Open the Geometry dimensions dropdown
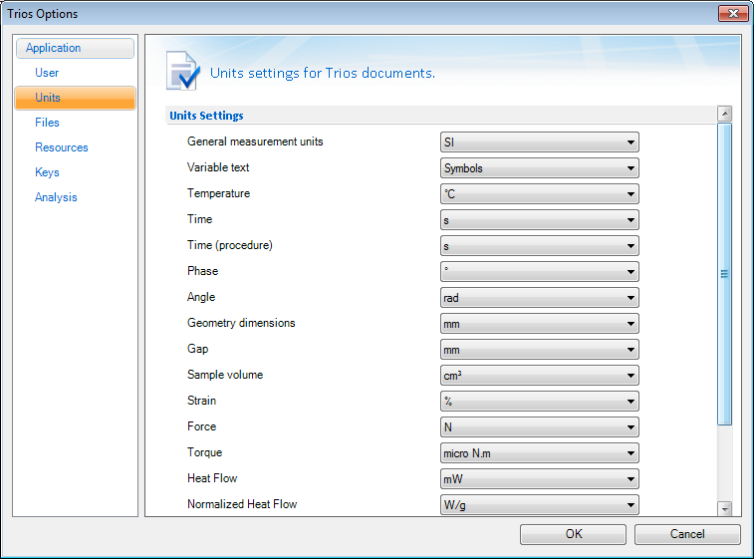This screenshot has height=560, width=754. click(540, 324)
